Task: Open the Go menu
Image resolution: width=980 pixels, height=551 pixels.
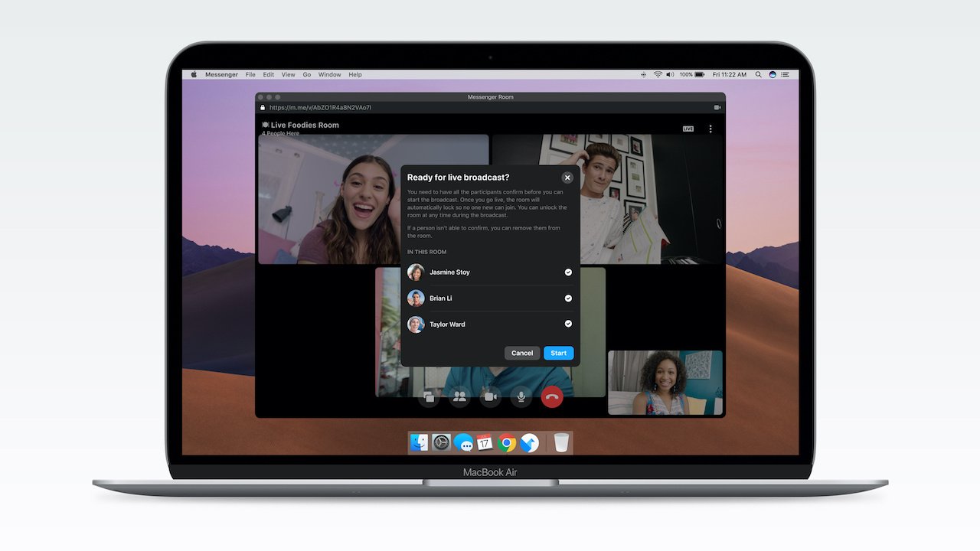Action: point(307,75)
